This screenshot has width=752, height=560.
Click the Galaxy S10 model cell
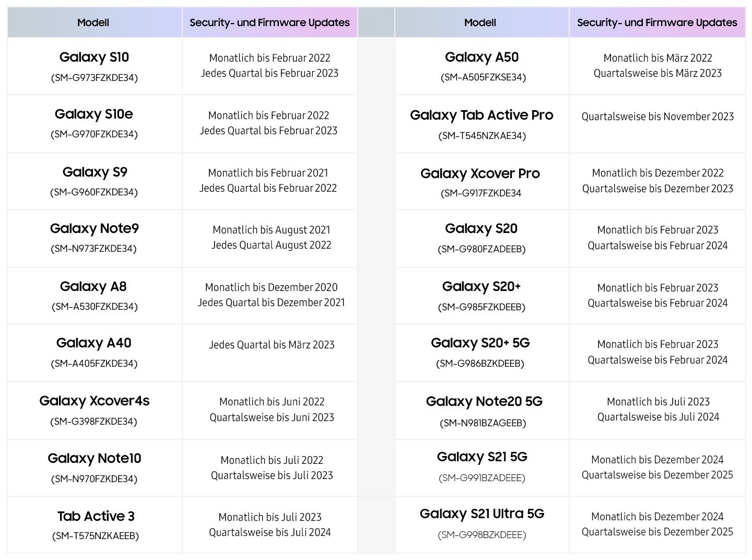95,66
